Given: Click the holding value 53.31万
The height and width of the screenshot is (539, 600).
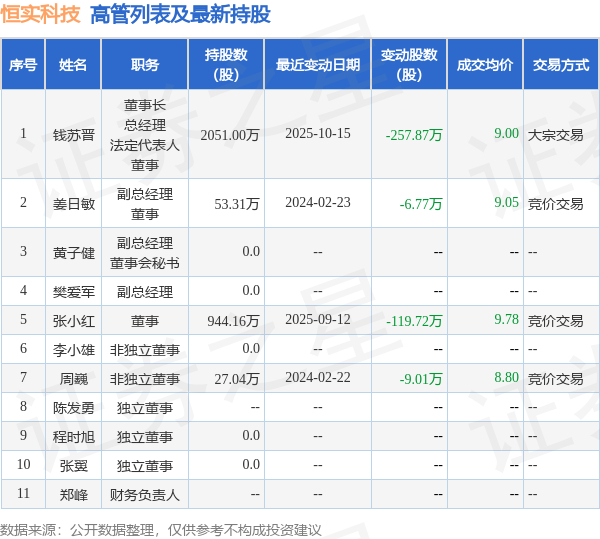Looking at the screenshot, I should pyautogui.click(x=237, y=204).
